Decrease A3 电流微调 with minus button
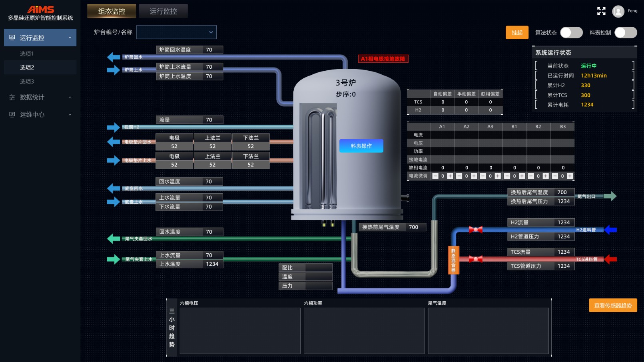The width and height of the screenshot is (644, 362). click(483, 176)
